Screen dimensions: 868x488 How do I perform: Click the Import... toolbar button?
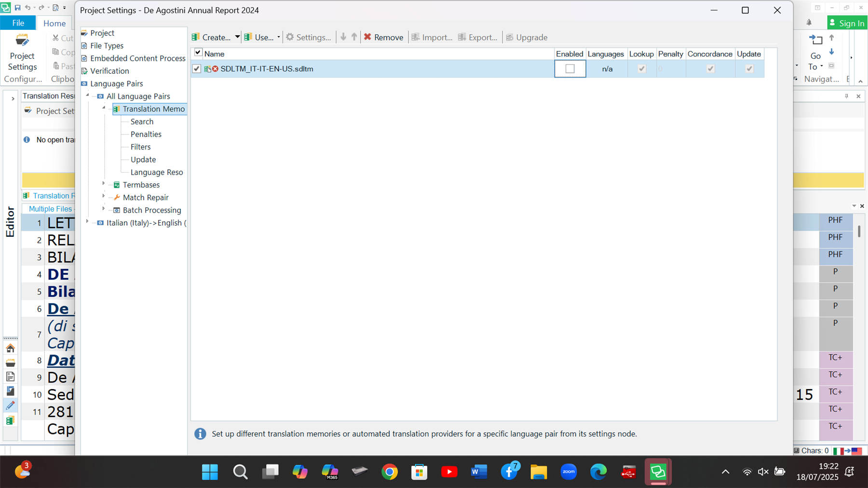pyautogui.click(x=432, y=37)
